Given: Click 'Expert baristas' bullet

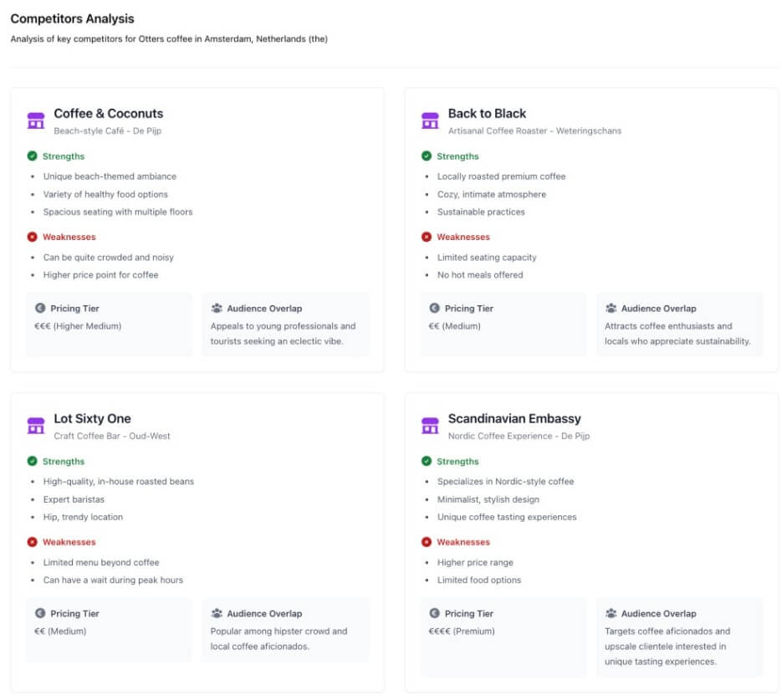Looking at the screenshot, I should click(74, 499).
